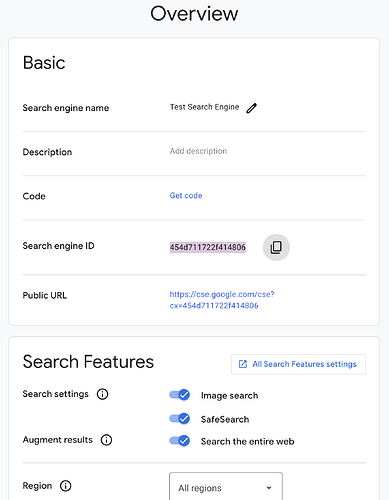Select the highlighted ID 454d711722f414806
The image size is (389, 500).
(208, 247)
